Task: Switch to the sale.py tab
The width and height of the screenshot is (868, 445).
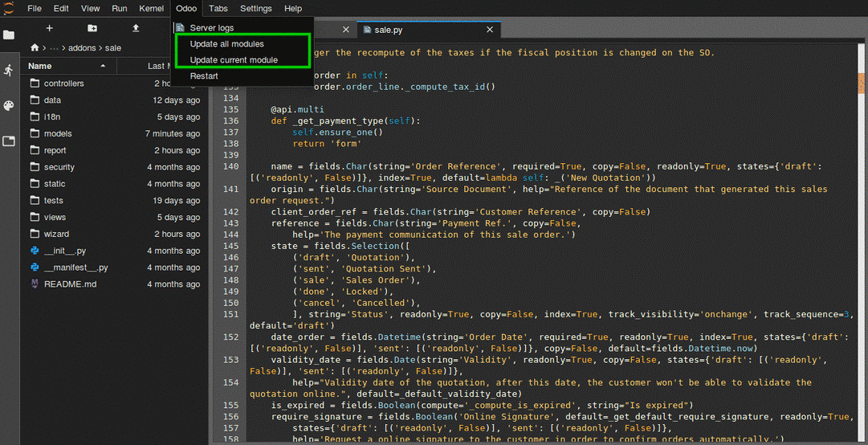Action: [x=429, y=30]
